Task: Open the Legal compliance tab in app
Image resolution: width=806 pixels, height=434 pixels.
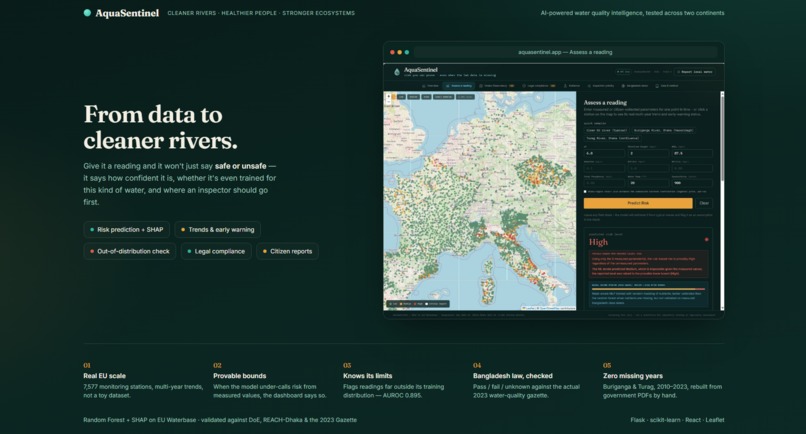Action: point(539,86)
